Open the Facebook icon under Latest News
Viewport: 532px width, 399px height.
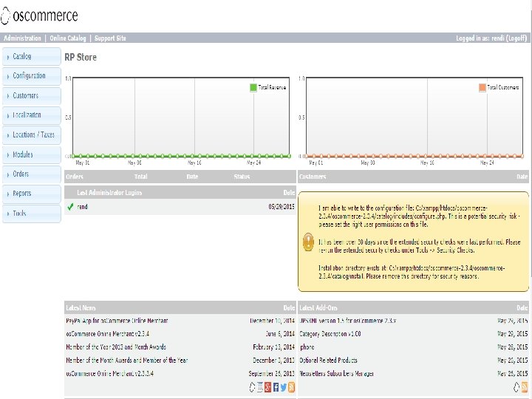[x=276, y=386]
